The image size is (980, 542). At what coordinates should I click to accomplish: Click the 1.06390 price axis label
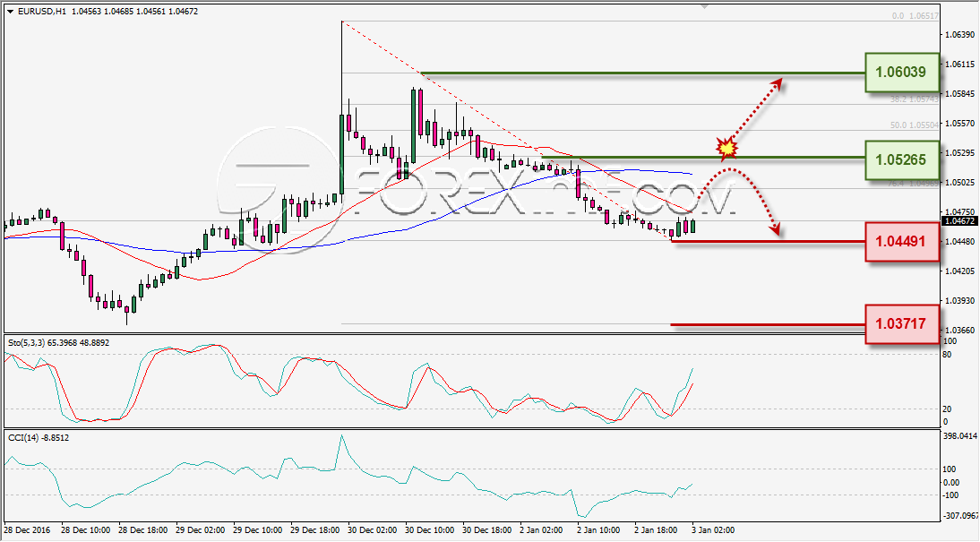(x=959, y=35)
